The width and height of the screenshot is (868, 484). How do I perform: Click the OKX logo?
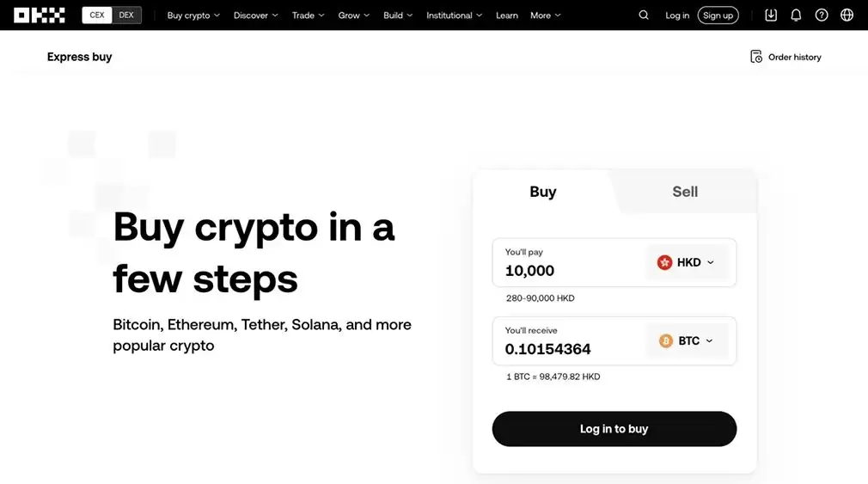click(40, 15)
